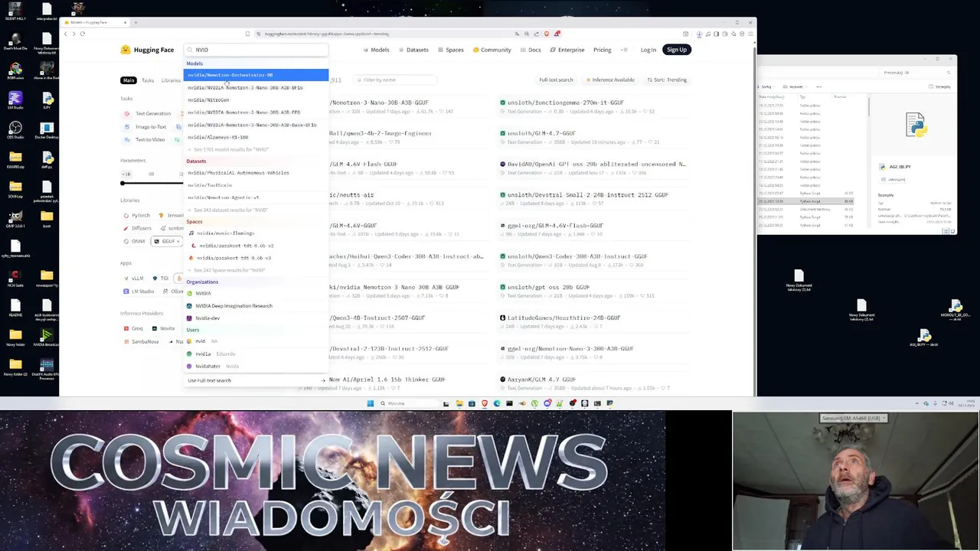
Task: Select the Text-to-Video task filter
Action: pyautogui.click(x=145, y=139)
